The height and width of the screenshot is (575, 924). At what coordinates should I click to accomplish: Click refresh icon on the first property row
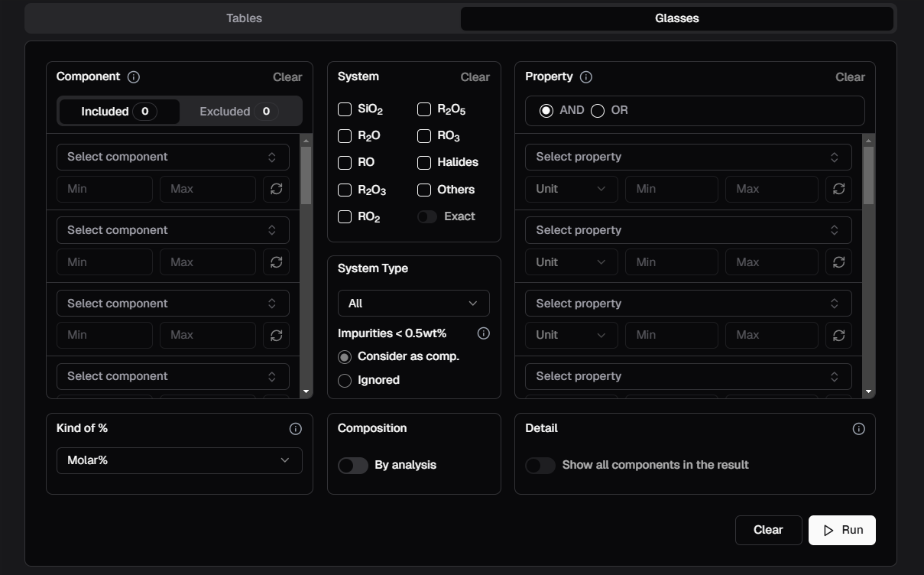point(838,189)
